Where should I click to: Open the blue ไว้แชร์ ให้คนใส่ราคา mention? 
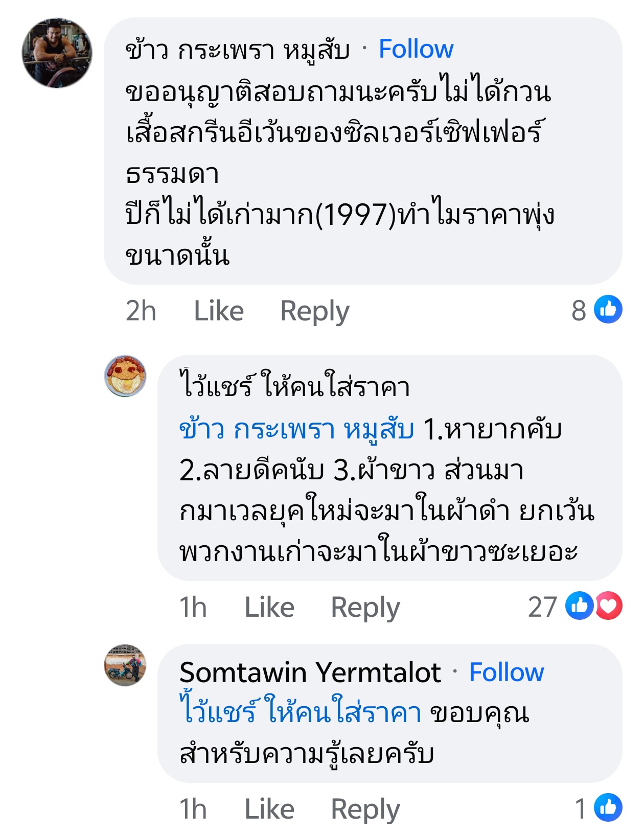point(301,711)
